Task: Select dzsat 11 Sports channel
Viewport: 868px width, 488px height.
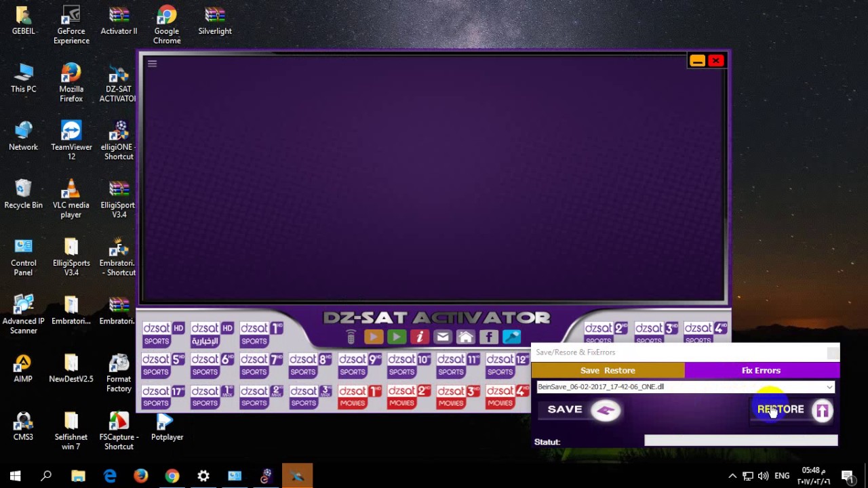Action: [458, 365]
